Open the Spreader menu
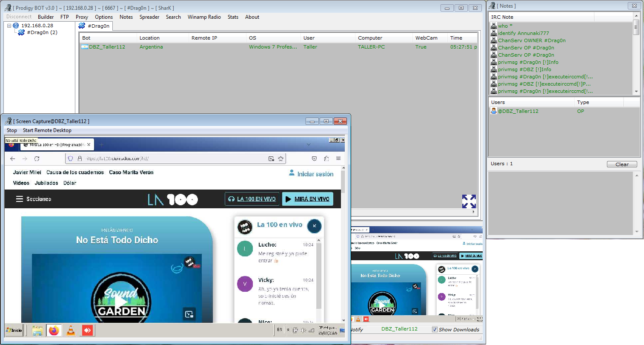 click(149, 17)
